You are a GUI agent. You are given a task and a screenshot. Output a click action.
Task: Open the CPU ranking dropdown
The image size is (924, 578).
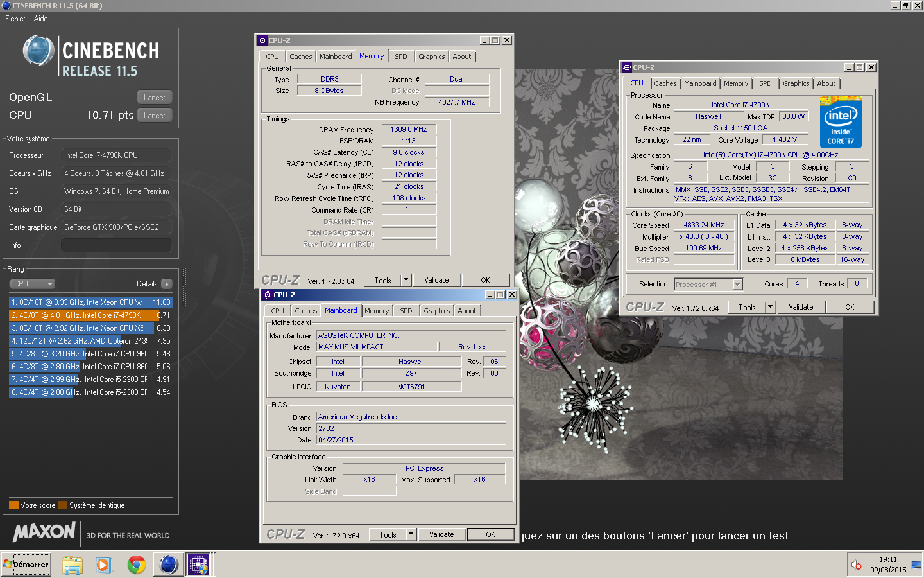[x=32, y=284]
